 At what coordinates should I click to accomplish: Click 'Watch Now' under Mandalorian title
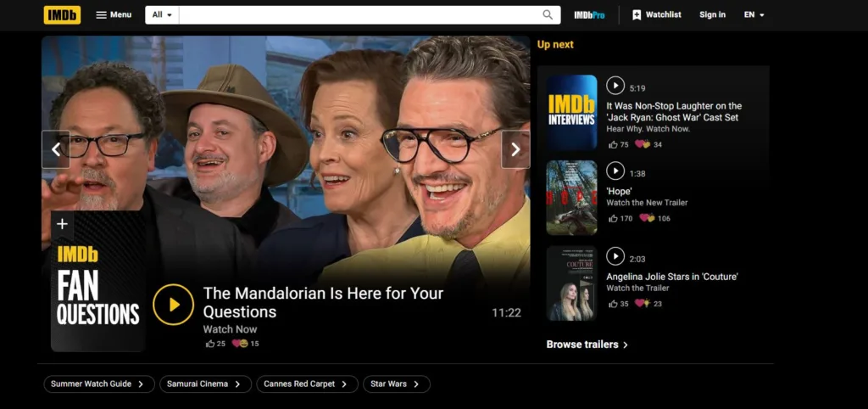tap(230, 329)
